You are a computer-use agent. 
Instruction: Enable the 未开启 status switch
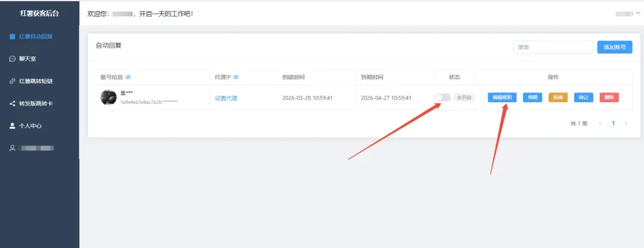coord(442,97)
